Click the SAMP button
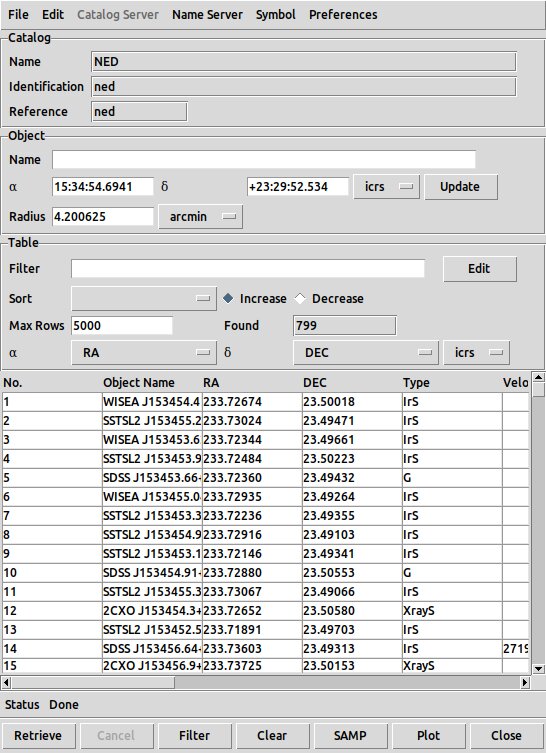The height and width of the screenshot is (753, 546). click(x=351, y=735)
